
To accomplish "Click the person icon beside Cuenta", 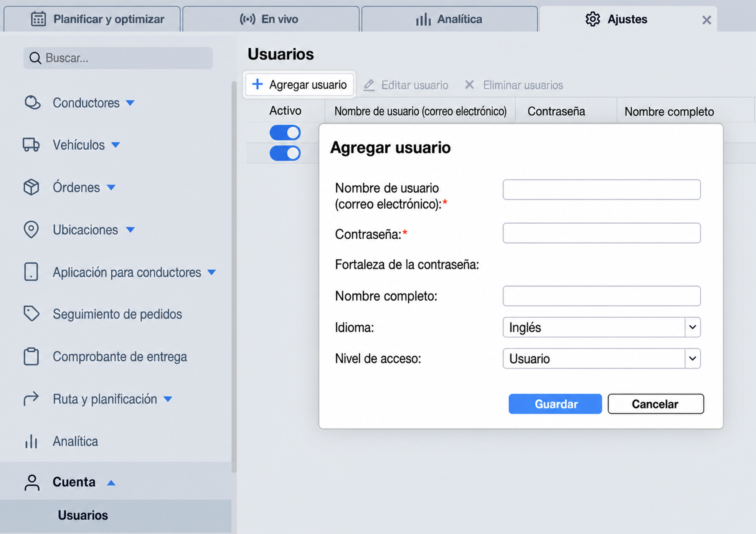I will coord(32,482).
